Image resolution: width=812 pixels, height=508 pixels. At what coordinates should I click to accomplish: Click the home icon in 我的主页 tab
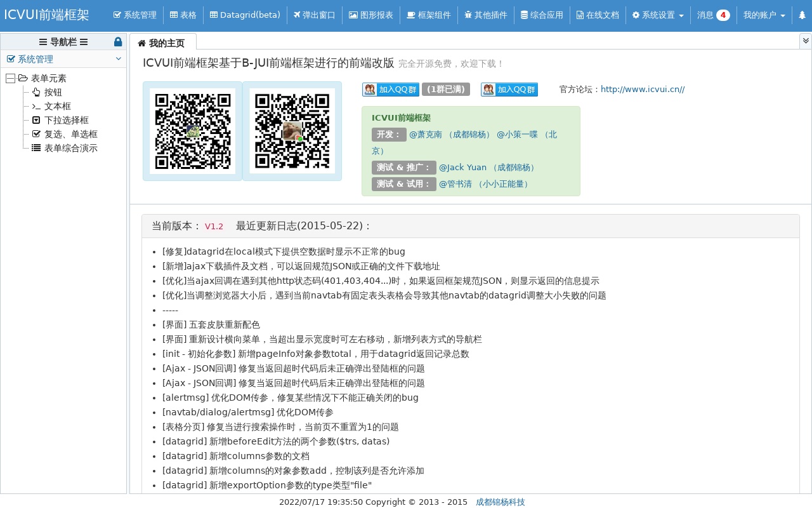(141, 43)
